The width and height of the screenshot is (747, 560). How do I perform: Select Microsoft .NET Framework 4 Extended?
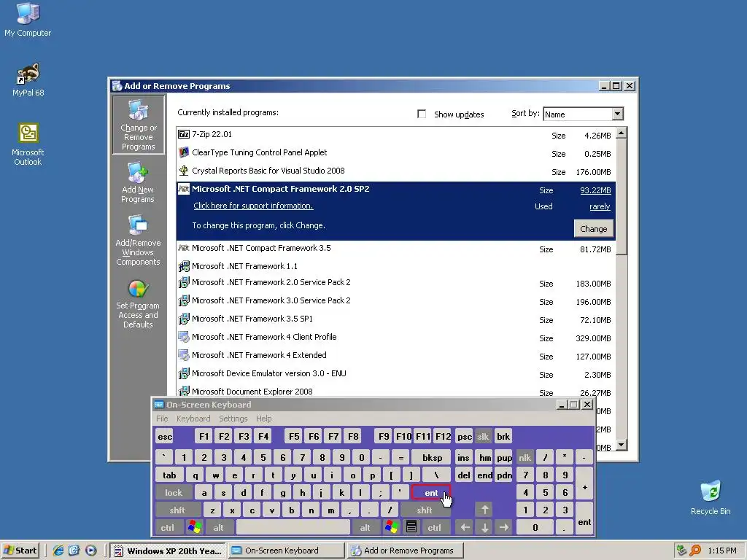396,356
